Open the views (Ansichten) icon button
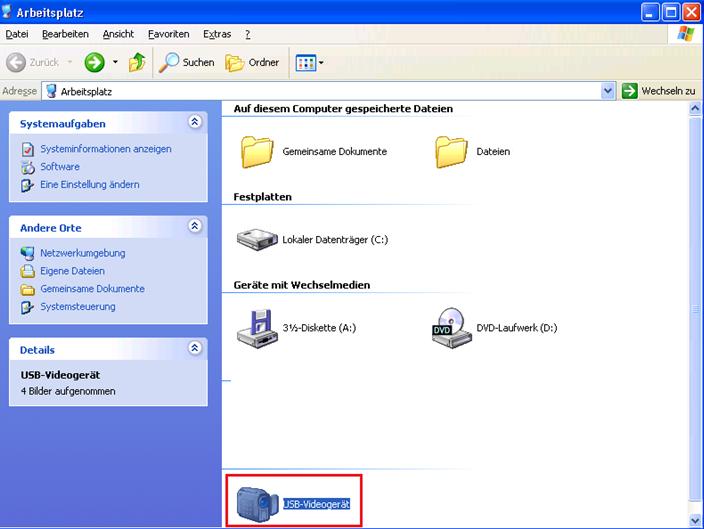Image resolution: width=704 pixels, height=529 pixels. pos(306,62)
